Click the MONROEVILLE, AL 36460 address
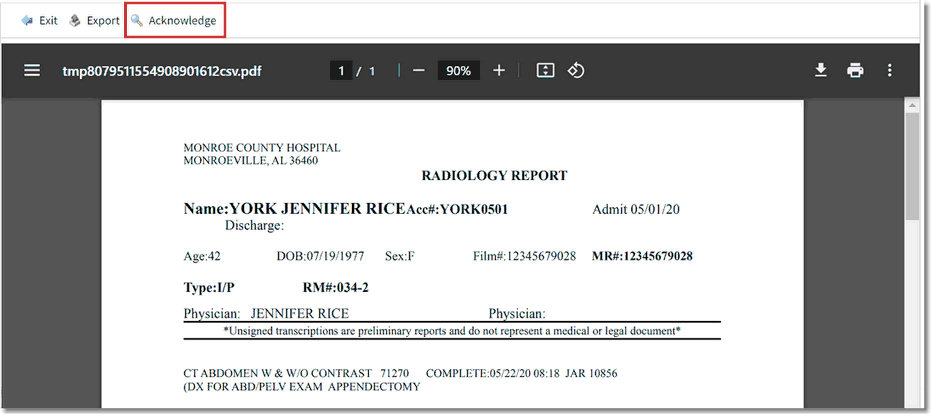932x416 pixels. (251, 160)
